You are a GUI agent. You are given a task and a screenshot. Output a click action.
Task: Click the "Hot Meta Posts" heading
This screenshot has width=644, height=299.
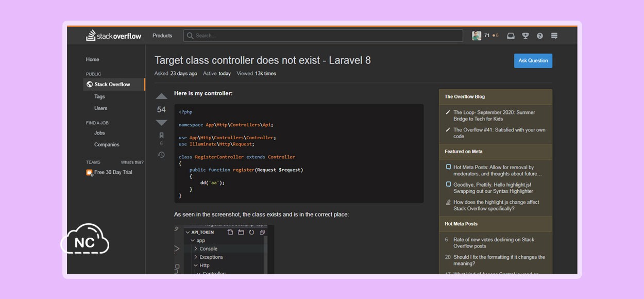461,224
